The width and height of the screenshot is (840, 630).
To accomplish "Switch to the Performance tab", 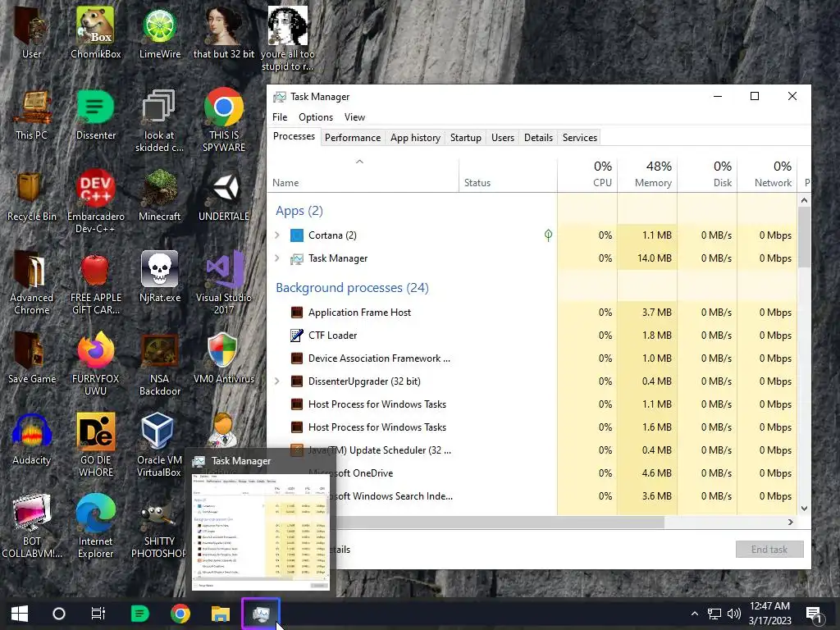I will pos(353,138).
